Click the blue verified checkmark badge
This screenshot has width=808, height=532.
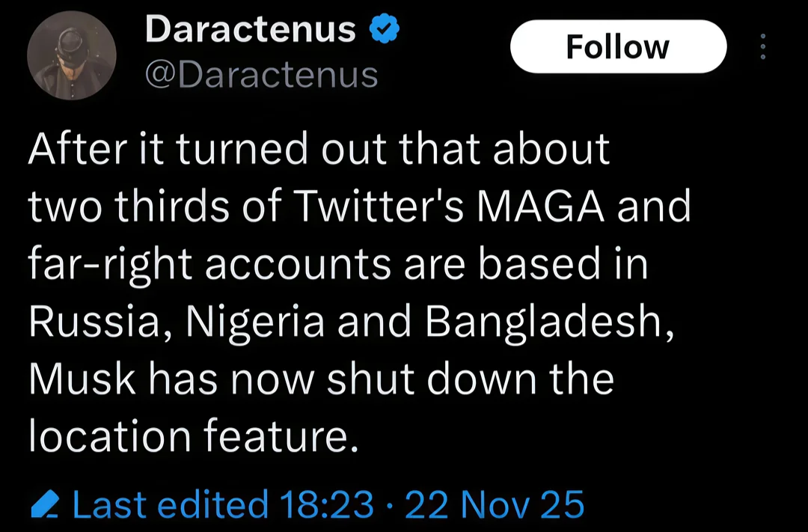[385, 30]
